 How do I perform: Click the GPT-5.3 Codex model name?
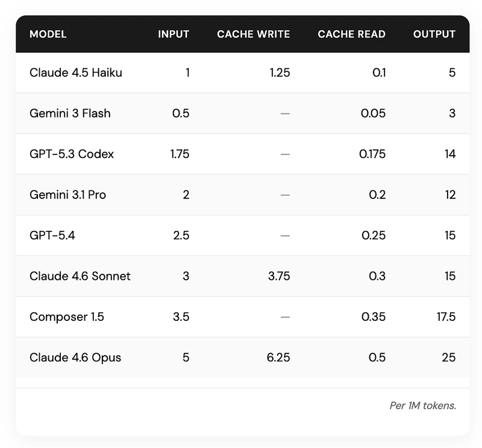pos(72,154)
